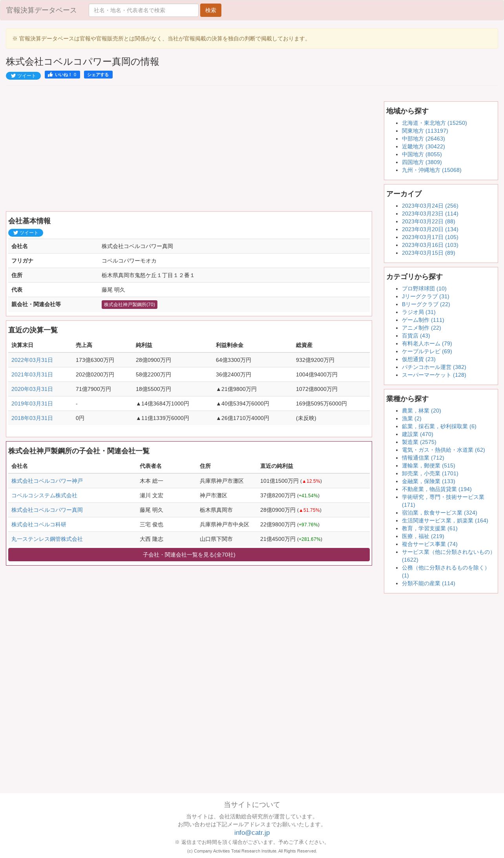This screenshot has height=858, width=504.
Task: Open 百貨店 (43) category
Action: pos(416,336)
